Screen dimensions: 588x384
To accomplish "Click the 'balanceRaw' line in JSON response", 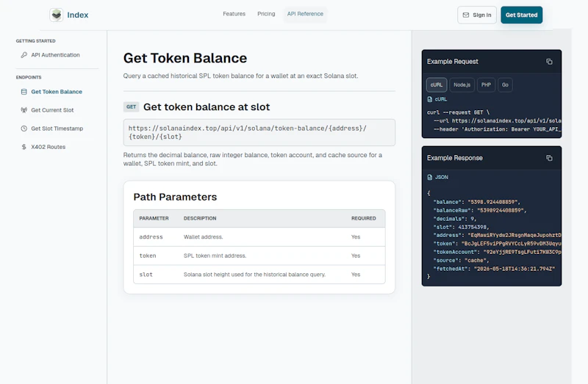I will click(x=480, y=211).
